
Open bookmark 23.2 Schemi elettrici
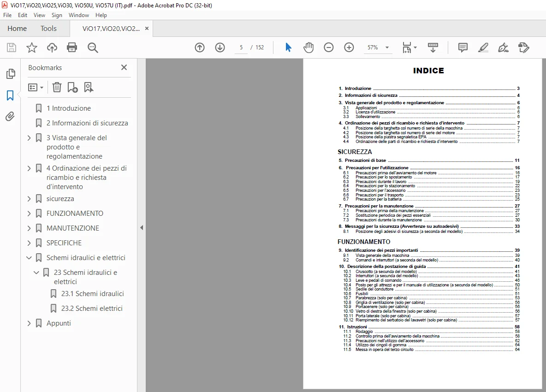[x=92, y=309]
